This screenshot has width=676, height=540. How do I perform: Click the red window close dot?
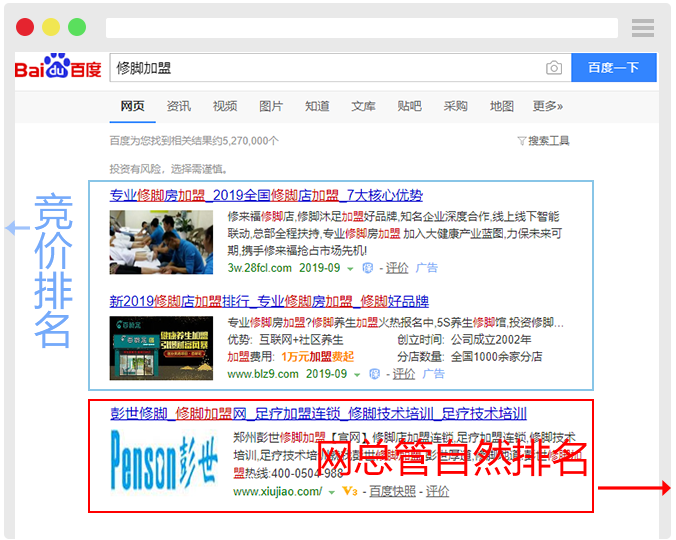pyautogui.click(x=25, y=27)
